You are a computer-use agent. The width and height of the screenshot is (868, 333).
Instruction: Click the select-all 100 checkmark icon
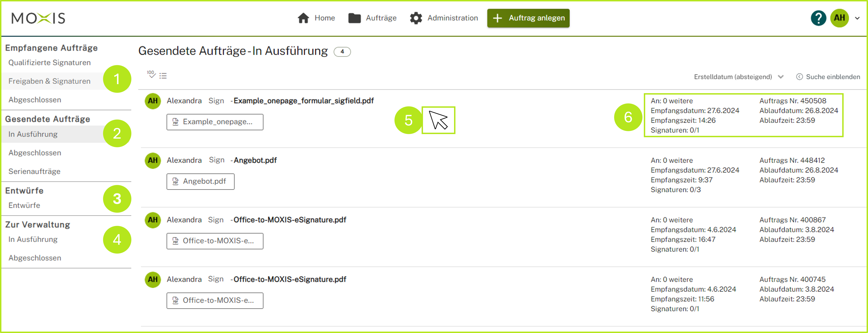click(x=151, y=75)
